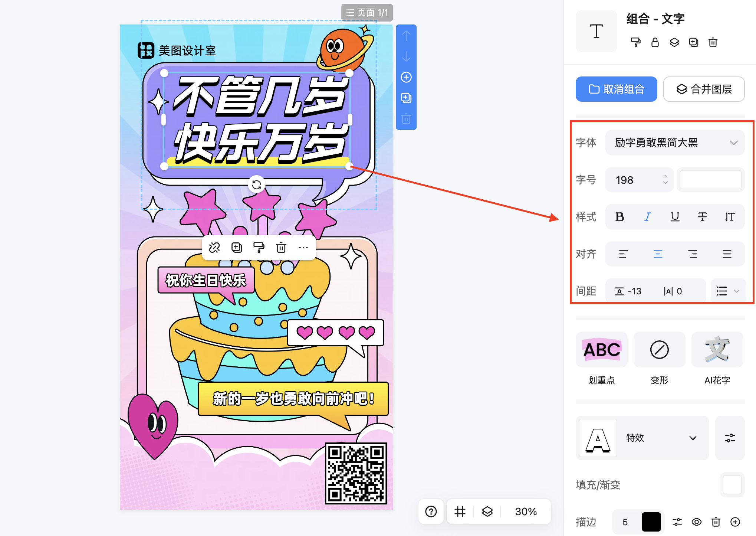Duplicate the group using the copy icon
The width and height of the screenshot is (756, 536).
click(693, 42)
